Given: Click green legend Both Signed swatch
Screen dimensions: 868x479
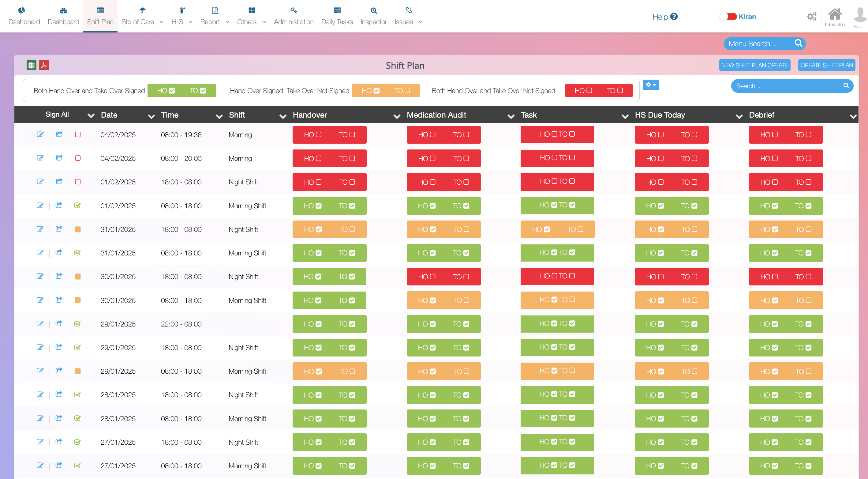Looking at the screenshot, I should (x=181, y=90).
